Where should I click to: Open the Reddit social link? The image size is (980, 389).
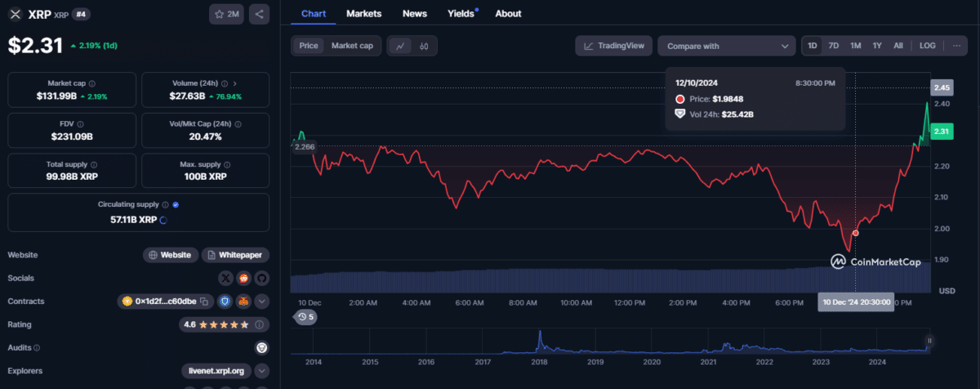click(x=243, y=278)
